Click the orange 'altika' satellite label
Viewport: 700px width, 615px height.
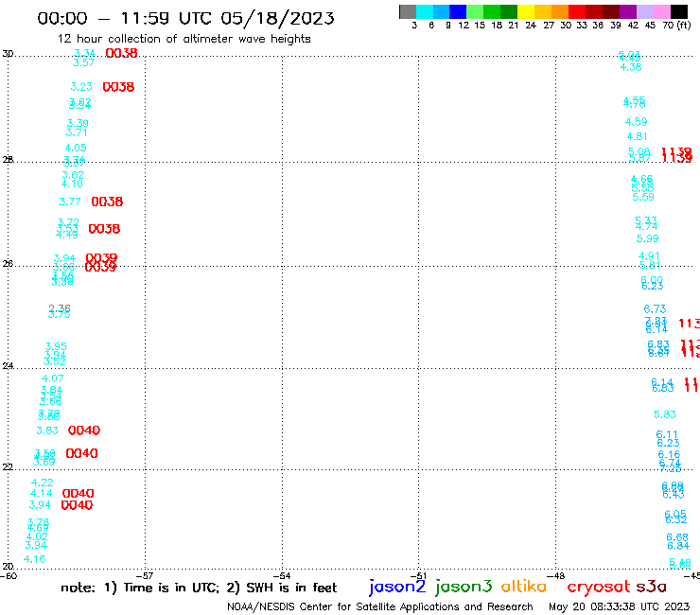(x=523, y=587)
